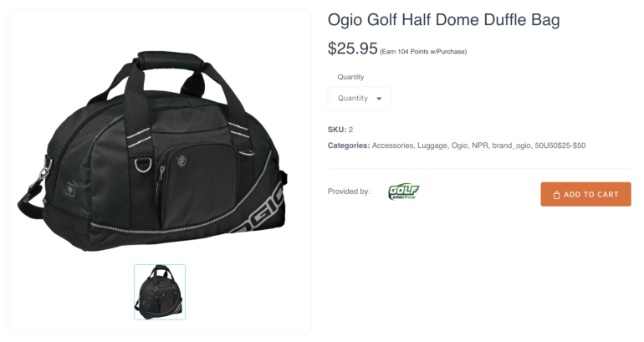
Task: Click the Quantity dropdown arrow
Action: tap(379, 99)
